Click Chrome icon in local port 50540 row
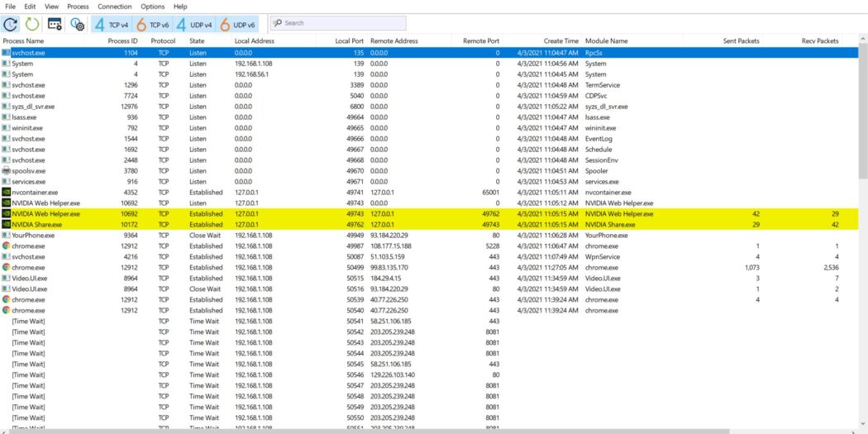 click(6, 311)
